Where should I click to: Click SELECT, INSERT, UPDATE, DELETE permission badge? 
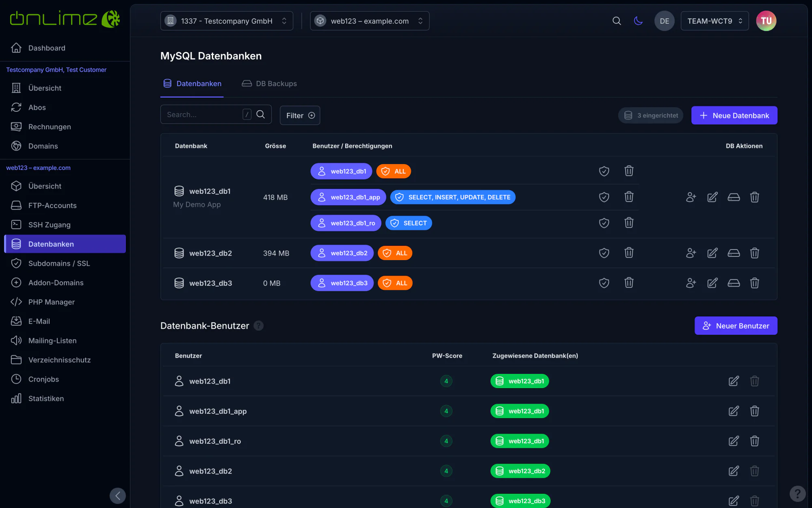pos(453,197)
